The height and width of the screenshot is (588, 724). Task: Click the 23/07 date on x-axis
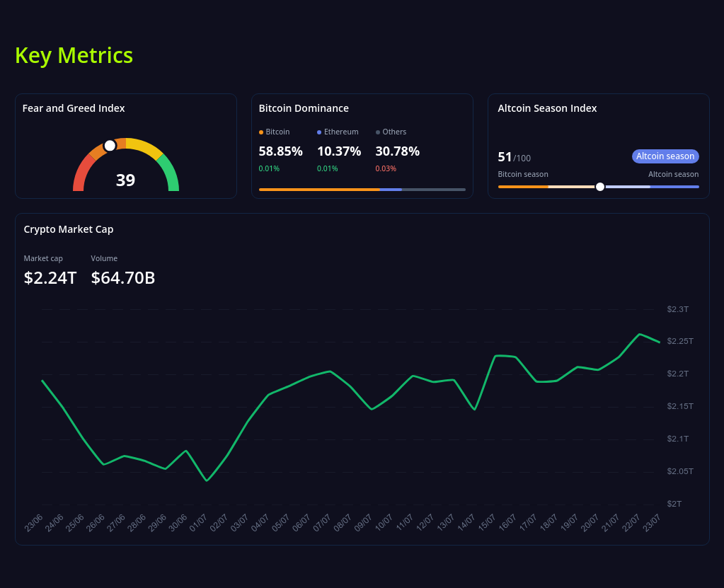652,523
